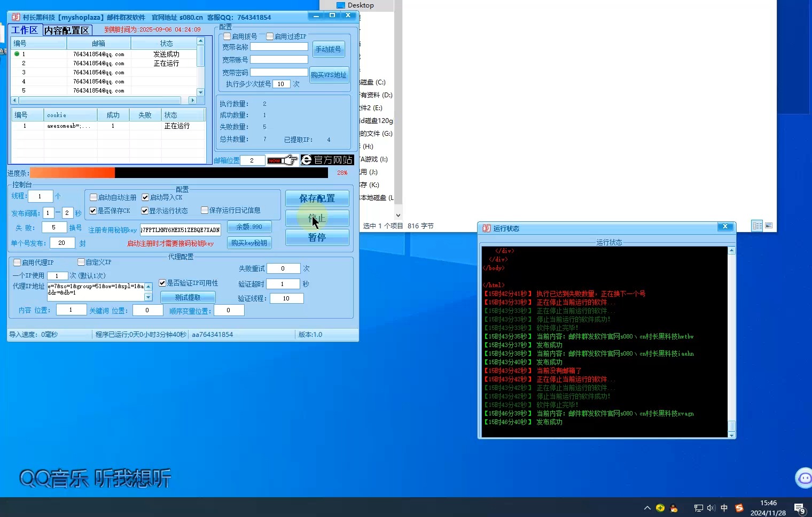Click the green status dot in row 1
Screen dimensions: 812x517
(17, 54)
